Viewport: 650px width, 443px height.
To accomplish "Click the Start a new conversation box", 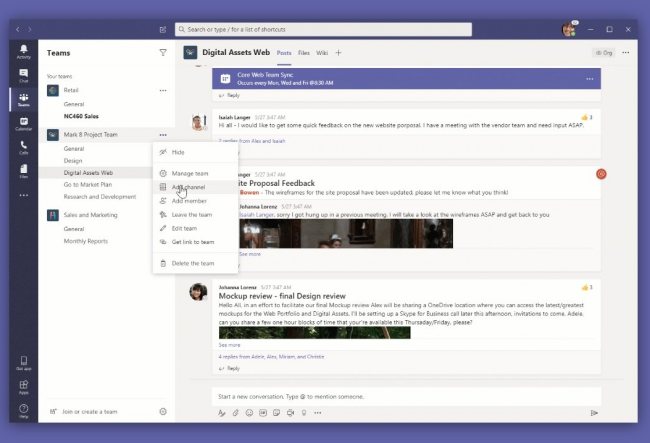I will click(406, 397).
